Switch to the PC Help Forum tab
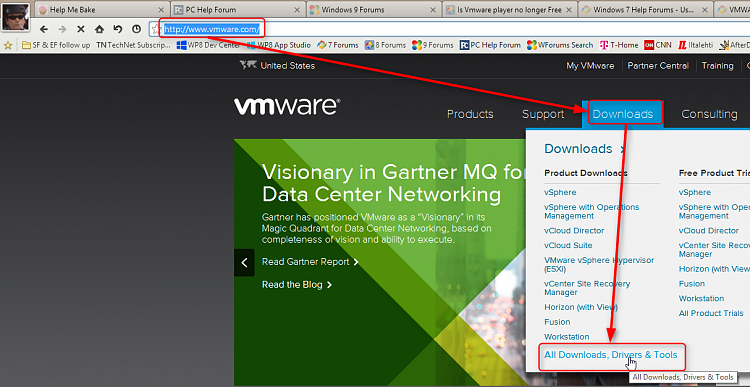 point(238,10)
